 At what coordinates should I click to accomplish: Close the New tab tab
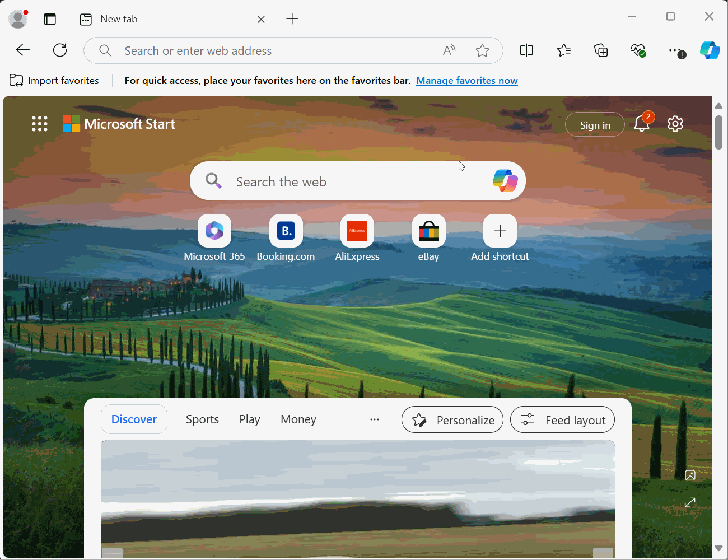pyautogui.click(x=261, y=19)
